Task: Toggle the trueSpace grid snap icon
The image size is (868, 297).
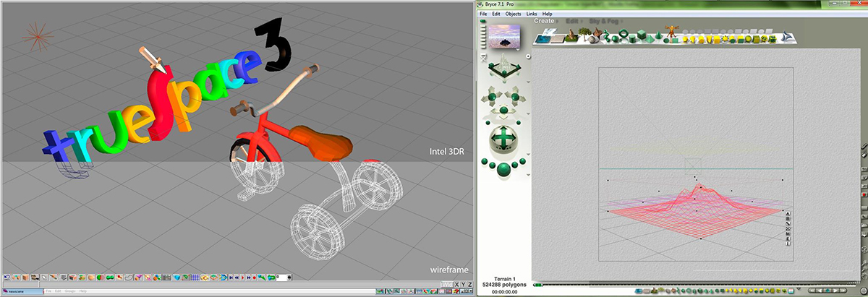Action: 195,277
